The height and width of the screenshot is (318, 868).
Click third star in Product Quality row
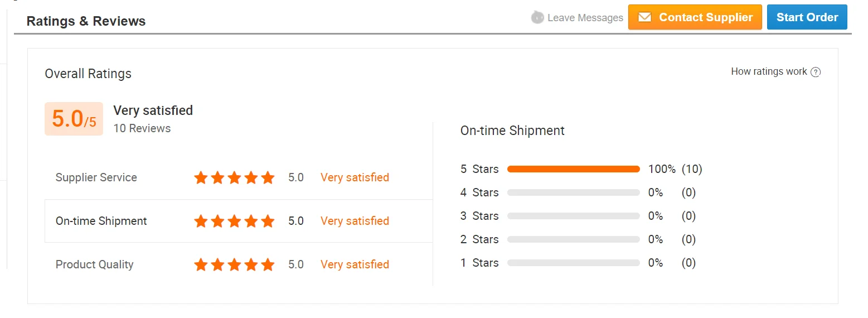pyautogui.click(x=235, y=265)
